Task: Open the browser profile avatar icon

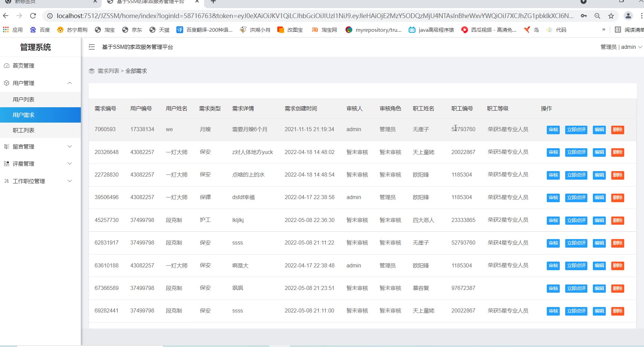Action: [628, 16]
